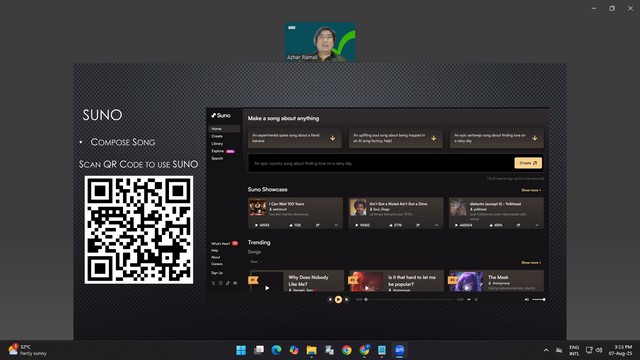The image size is (640, 360).
Task: Click the yellow play button in Suno player
Action: (338, 300)
